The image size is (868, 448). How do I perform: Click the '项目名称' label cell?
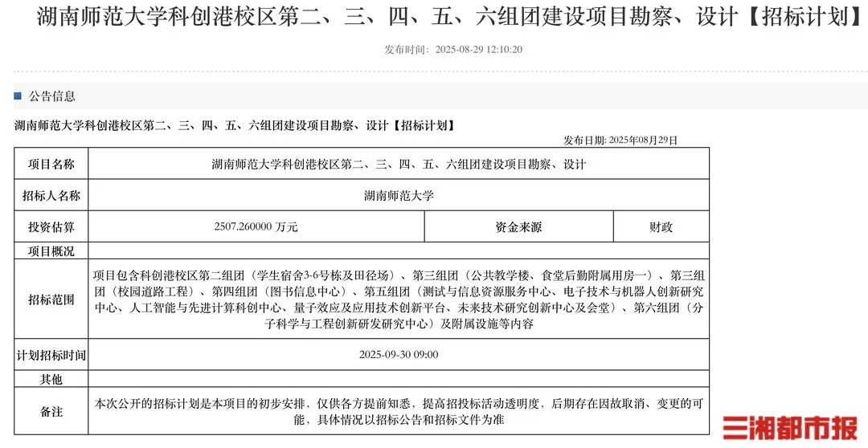click(51, 164)
